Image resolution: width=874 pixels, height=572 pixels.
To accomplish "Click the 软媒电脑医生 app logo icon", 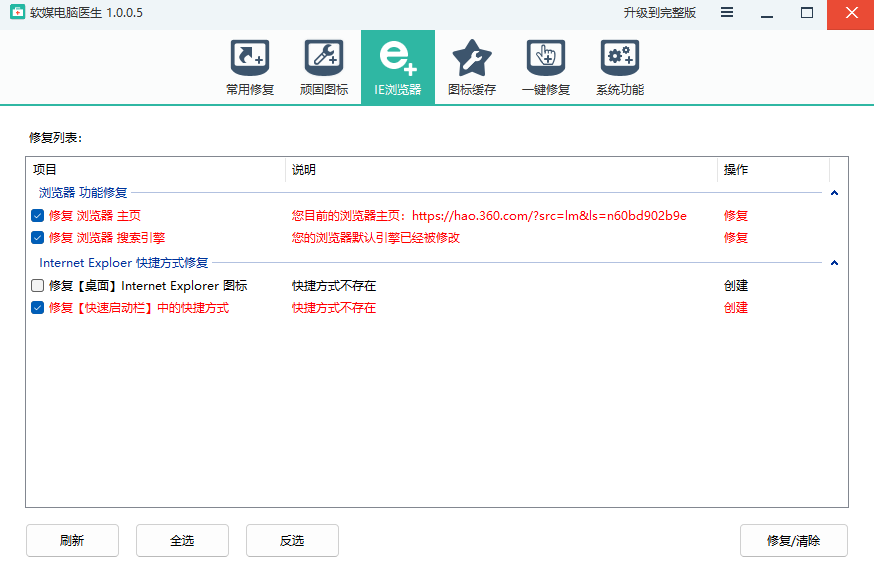I will pos(16,13).
